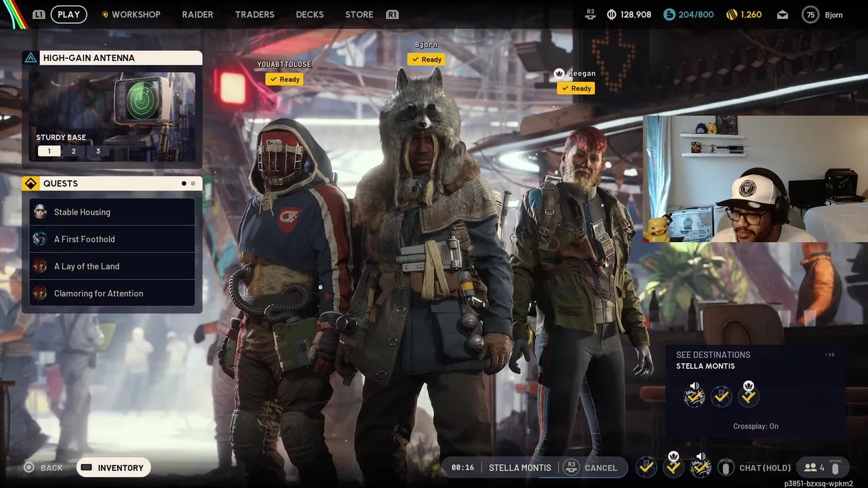868x488 pixels.
Task: Click the A Lay of the Land portrait icon
Action: point(40,266)
